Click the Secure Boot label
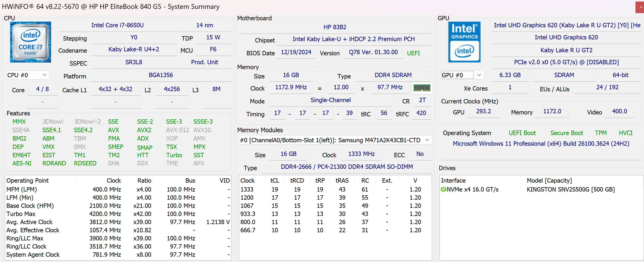Screen dimensions: 644x262 (x=567, y=133)
